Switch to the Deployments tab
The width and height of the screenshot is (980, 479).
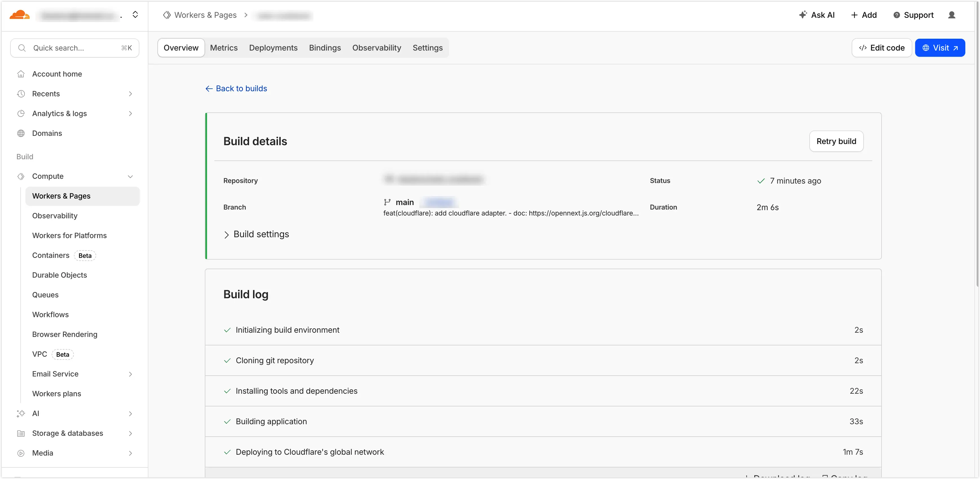click(x=273, y=48)
